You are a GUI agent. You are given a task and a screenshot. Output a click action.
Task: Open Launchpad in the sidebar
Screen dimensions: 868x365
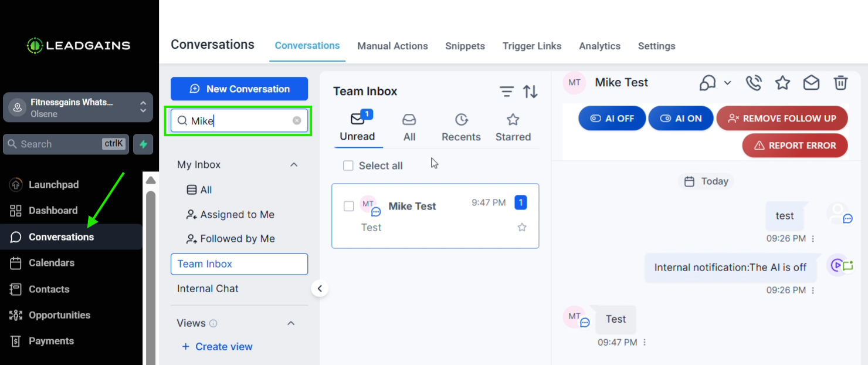(44, 184)
